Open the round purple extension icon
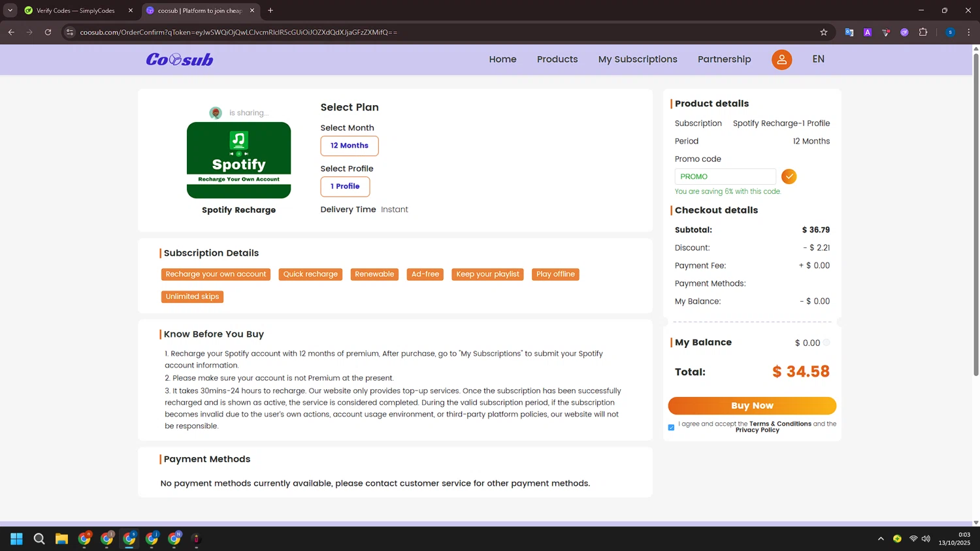This screenshot has width=980, height=551. pyautogui.click(x=904, y=32)
